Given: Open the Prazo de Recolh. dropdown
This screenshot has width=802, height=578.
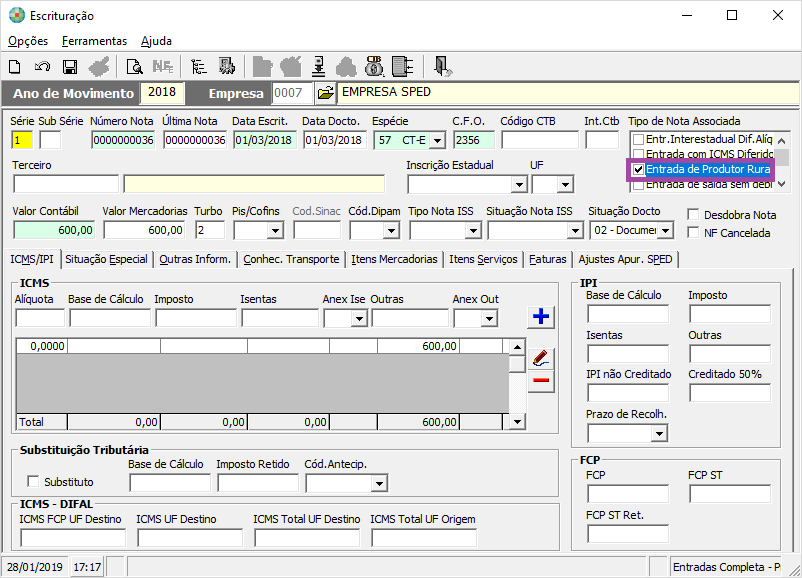Looking at the screenshot, I should (660, 434).
